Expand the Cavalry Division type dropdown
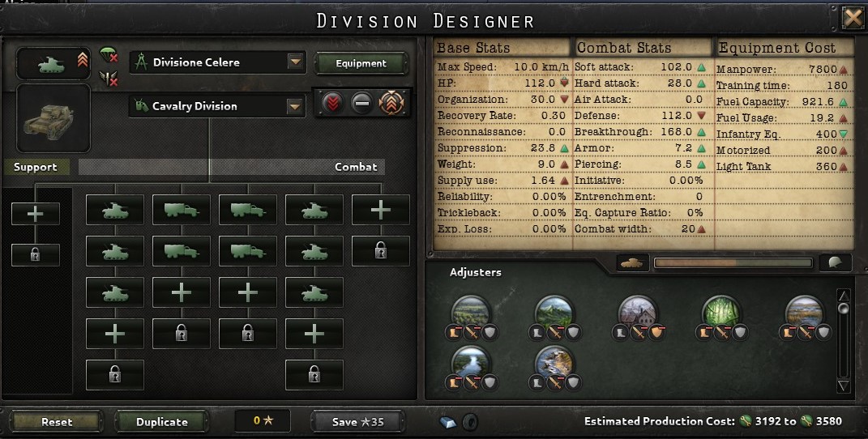Screen dimensions: 868x439 295,106
